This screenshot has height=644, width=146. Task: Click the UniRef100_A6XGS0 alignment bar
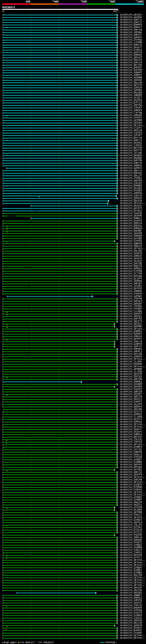click(74, 206)
